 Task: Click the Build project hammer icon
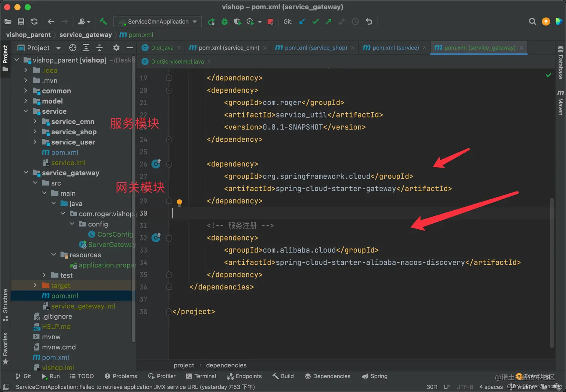click(103, 22)
